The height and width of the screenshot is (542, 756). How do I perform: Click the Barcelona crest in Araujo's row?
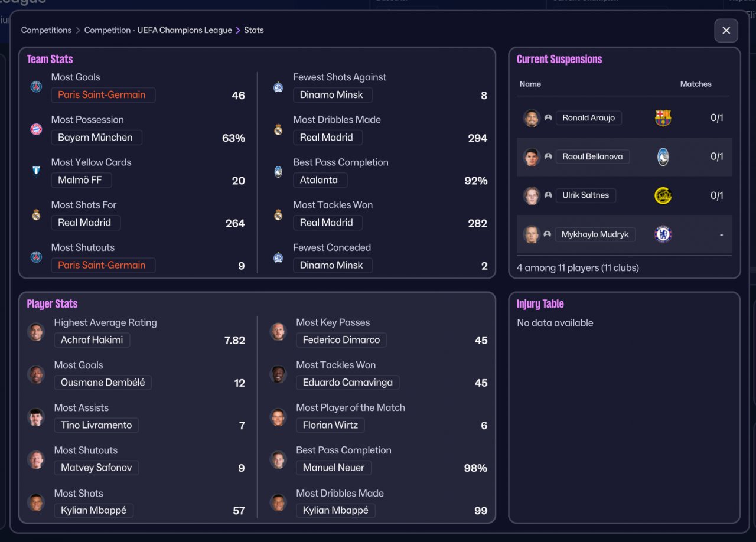click(663, 118)
